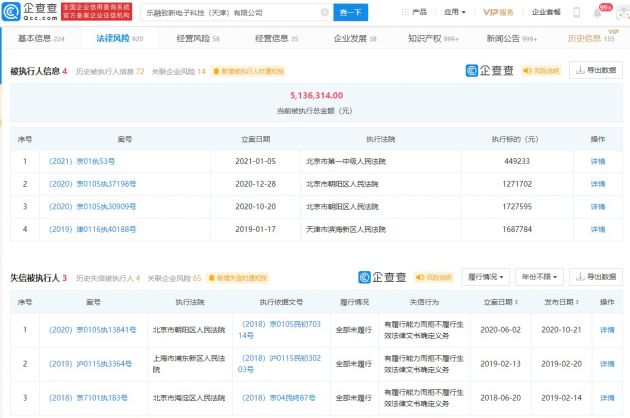Open case (2021)京01执53号
This screenshot has width=630, height=418.
(x=82, y=161)
